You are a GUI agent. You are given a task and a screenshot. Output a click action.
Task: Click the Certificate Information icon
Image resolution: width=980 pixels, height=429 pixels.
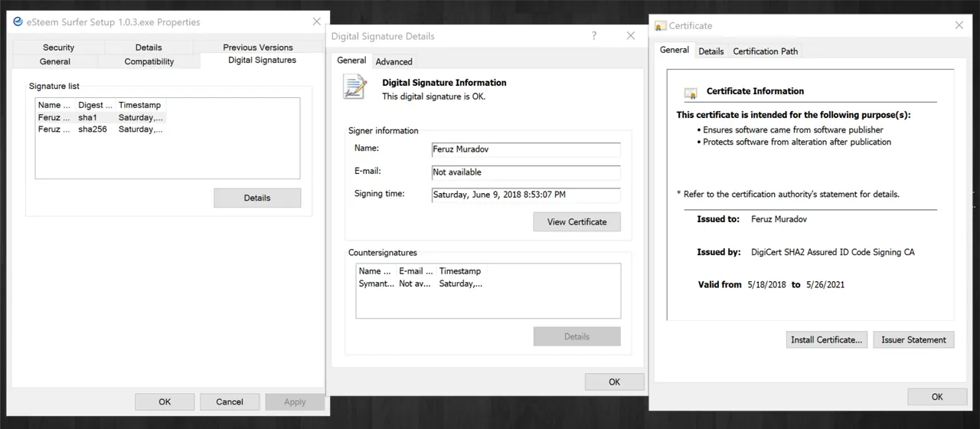691,93
